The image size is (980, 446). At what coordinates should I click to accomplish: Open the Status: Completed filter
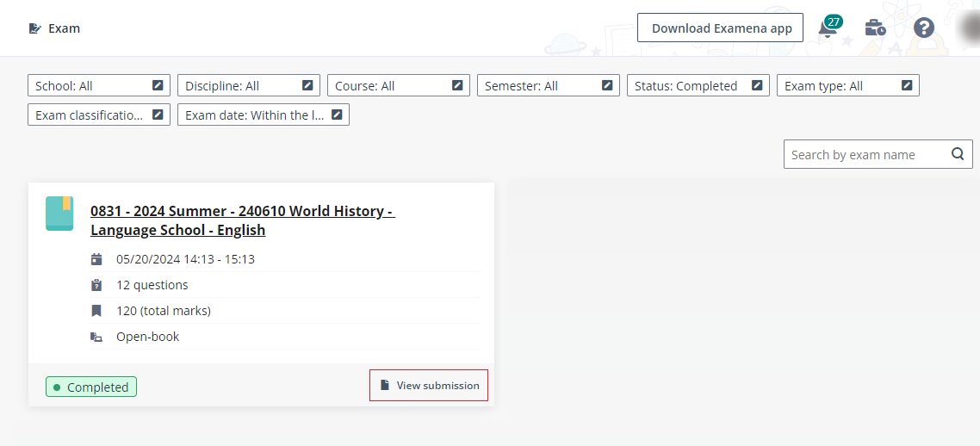(x=698, y=85)
